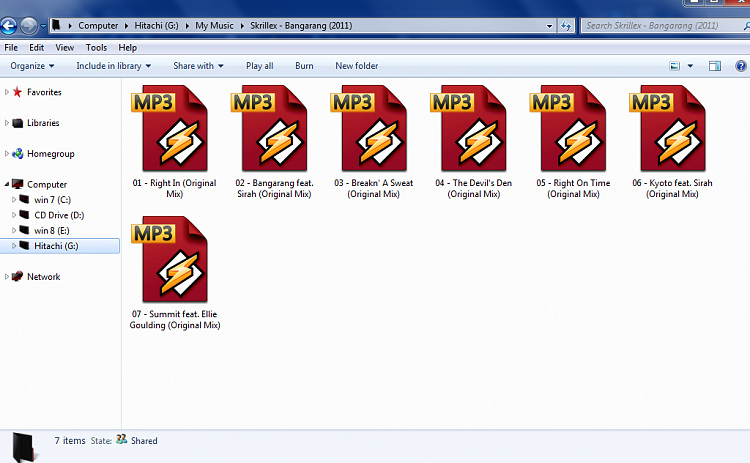Image resolution: width=750 pixels, height=463 pixels.
Task: Open the 01 - Right In MP3 file icon
Action: pos(170,128)
